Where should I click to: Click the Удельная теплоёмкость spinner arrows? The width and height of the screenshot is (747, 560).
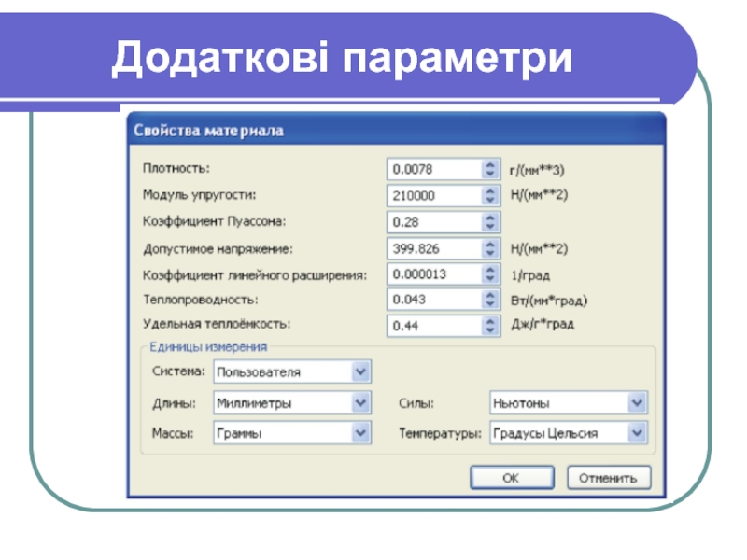pyautogui.click(x=490, y=326)
